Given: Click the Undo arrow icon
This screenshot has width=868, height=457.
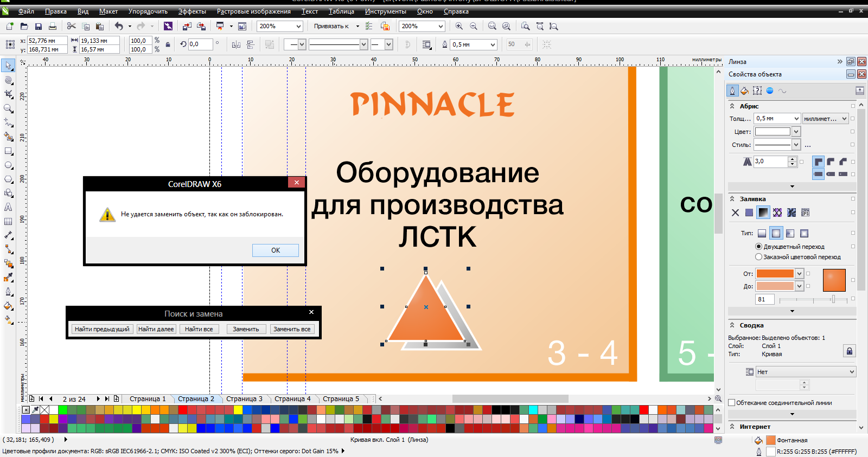Looking at the screenshot, I should 119,26.
